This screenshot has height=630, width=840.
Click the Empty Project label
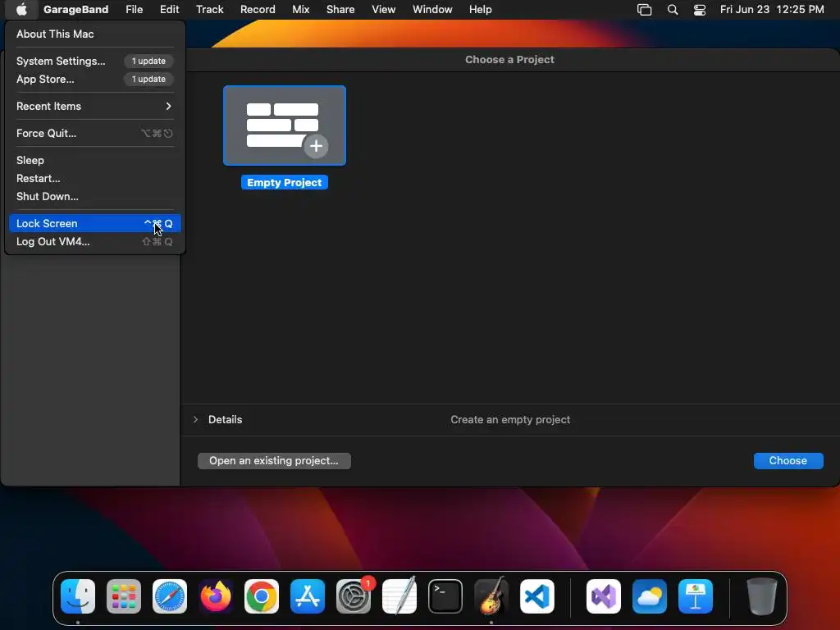coord(285,183)
